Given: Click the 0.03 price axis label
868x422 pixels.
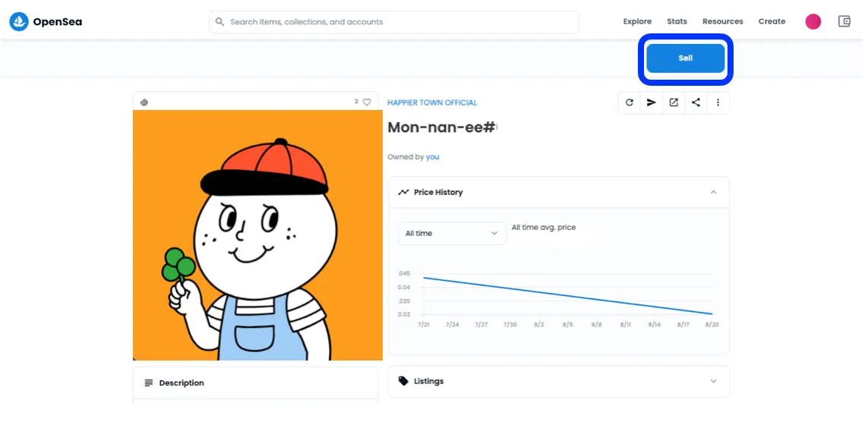Looking at the screenshot, I should [x=403, y=314].
